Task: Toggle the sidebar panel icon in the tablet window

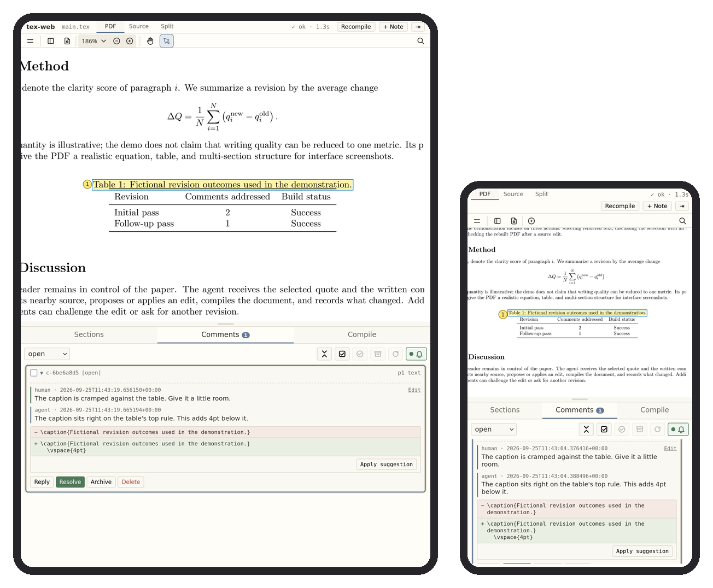Action: (51, 41)
